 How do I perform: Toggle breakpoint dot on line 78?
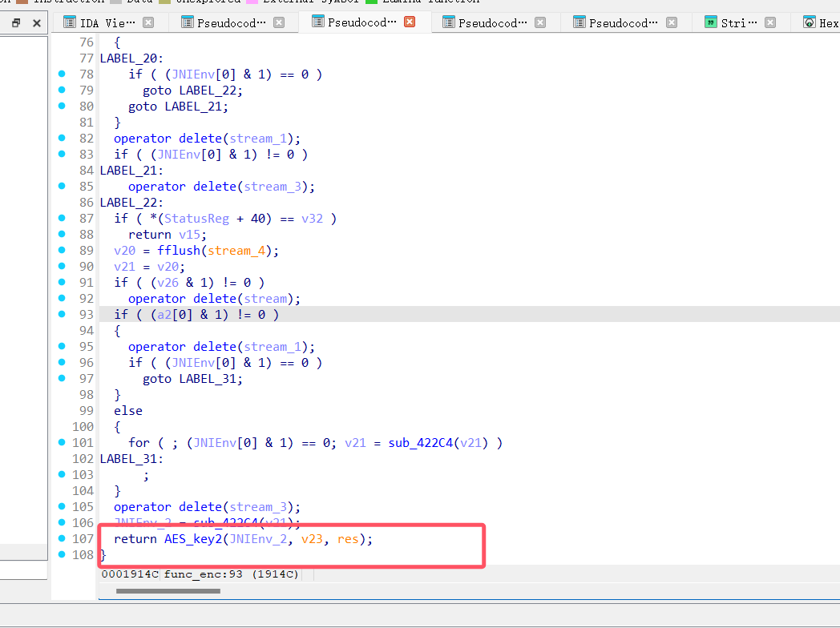coord(62,74)
